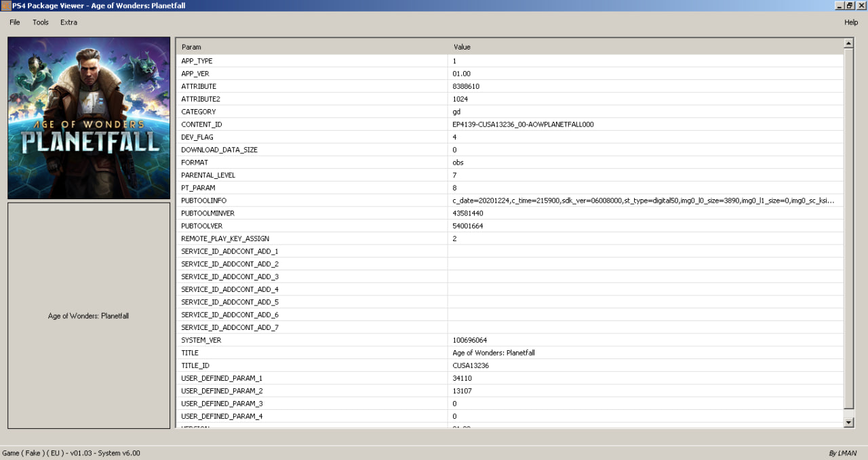
Task: Select the SERVICE_ID_ADDCONT_ADD_7 row
Action: [510, 327]
